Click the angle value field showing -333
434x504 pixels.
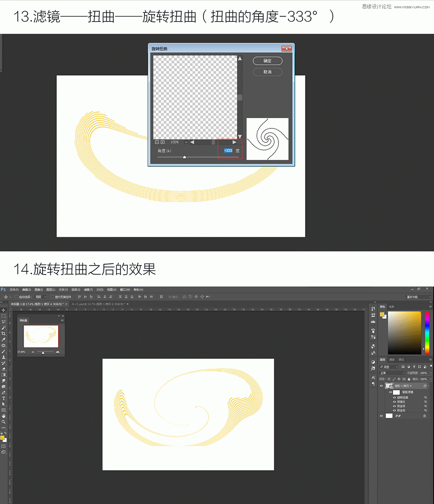228,151
